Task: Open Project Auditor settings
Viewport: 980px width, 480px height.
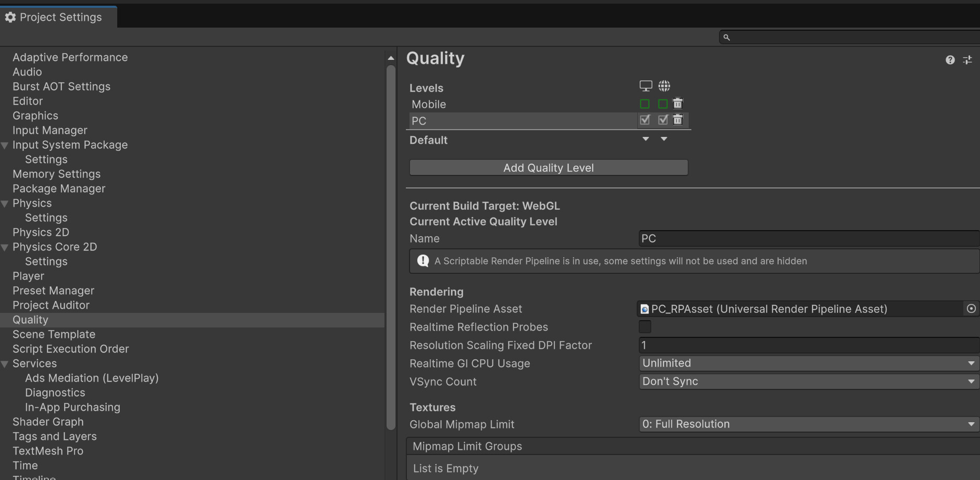Action: (x=51, y=305)
